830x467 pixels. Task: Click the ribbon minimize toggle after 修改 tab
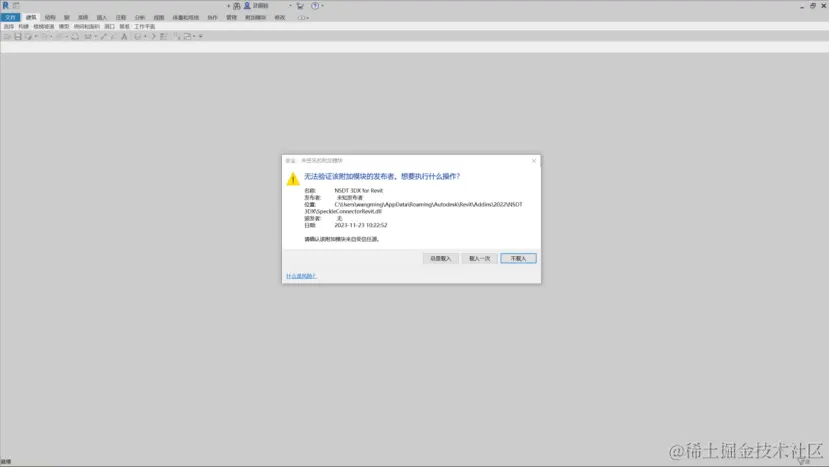[302, 18]
